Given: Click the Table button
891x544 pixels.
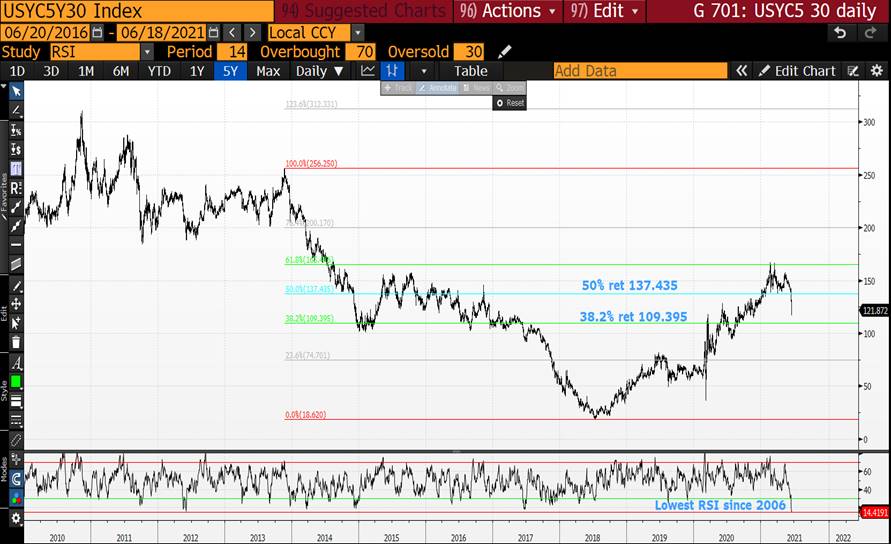Looking at the screenshot, I should [470, 71].
